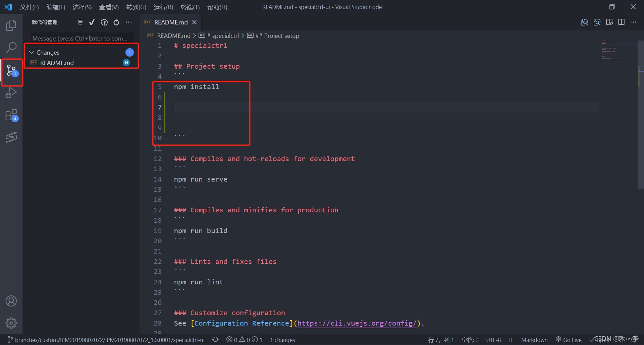The height and width of the screenshot is (345, 644).
Task: Click line number 12 in the gutter
Action: pos(158,159)
